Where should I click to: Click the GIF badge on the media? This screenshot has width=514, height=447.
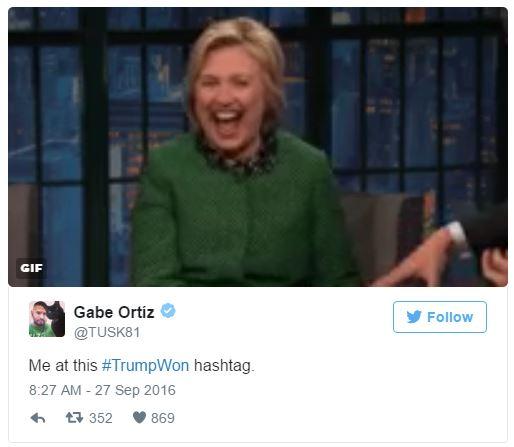[x=31, y=268]
